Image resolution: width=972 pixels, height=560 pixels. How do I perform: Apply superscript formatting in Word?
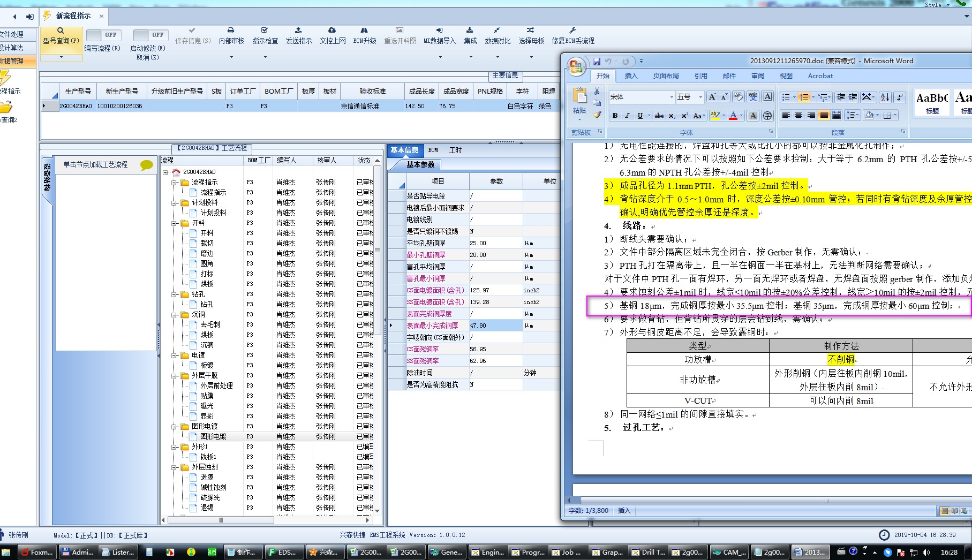pos(684,116)
